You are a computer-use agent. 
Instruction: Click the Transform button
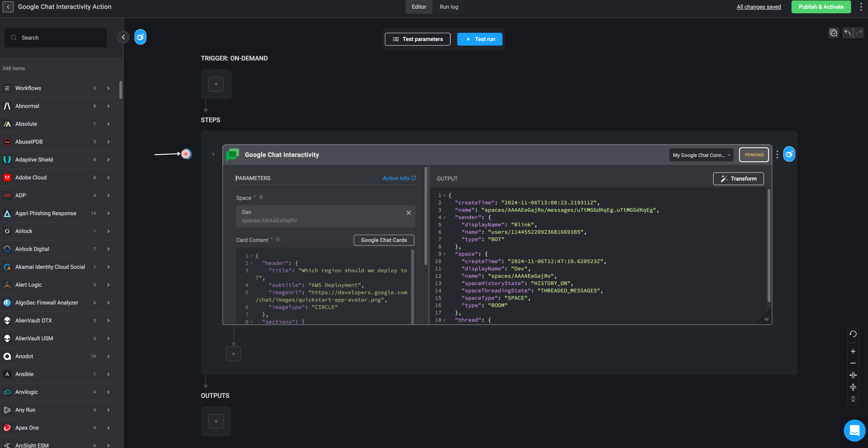738,179
